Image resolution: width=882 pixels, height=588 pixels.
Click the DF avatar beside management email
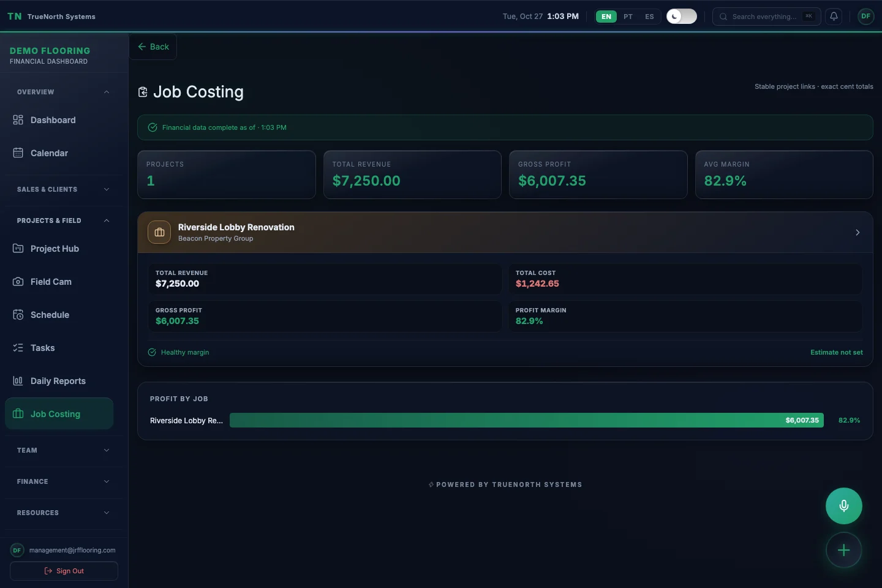click(17, 550)
